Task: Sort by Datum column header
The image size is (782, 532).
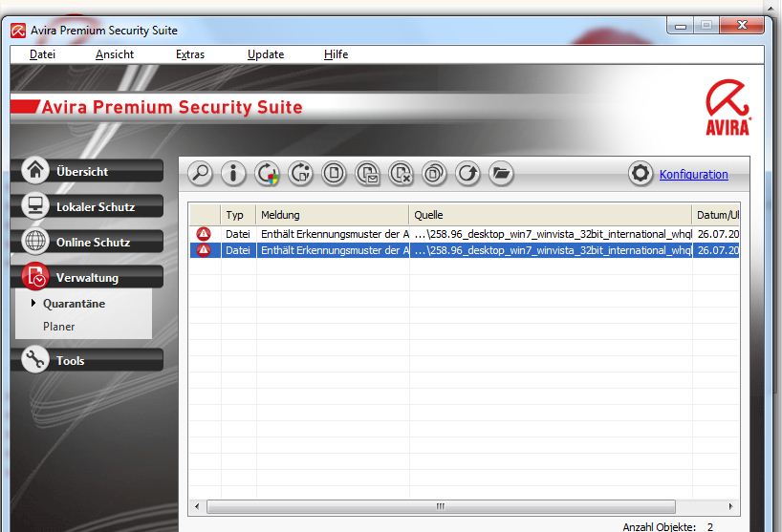Action: point(716,215)
